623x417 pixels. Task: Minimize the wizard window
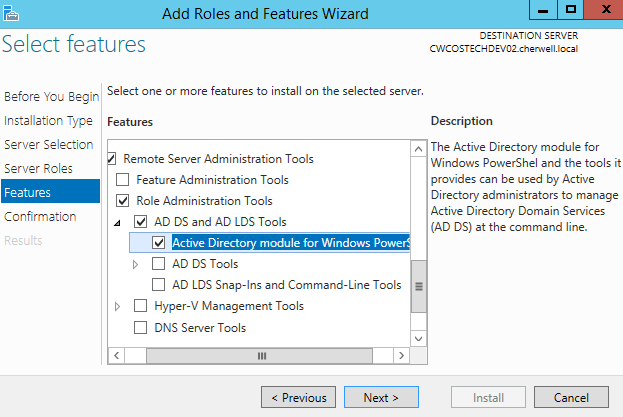click(x=543, y=10)
